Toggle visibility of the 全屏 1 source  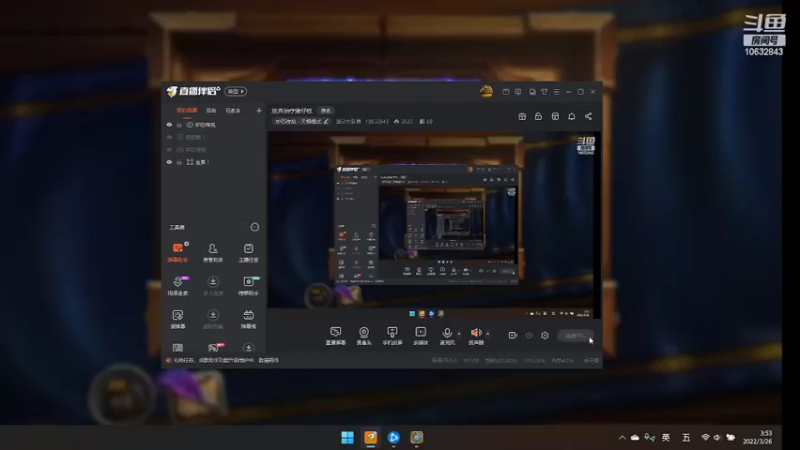coord(169,162)
